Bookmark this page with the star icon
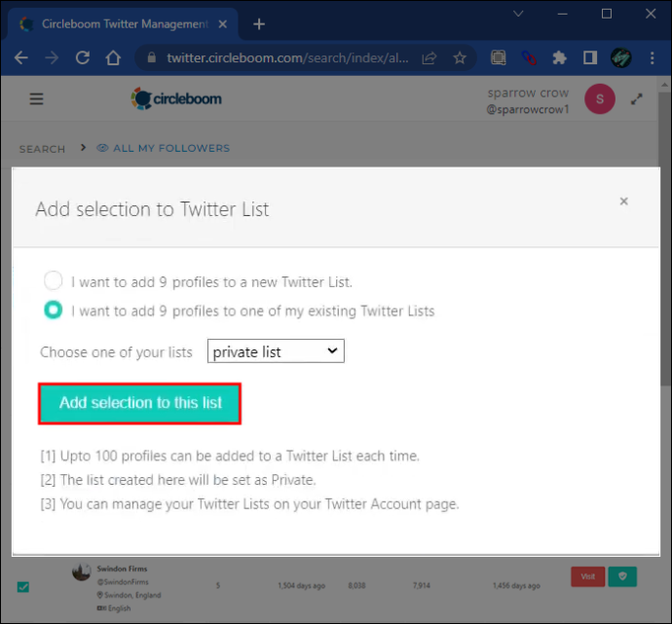This screenshot has width=672, height=624. pos(460,57)
